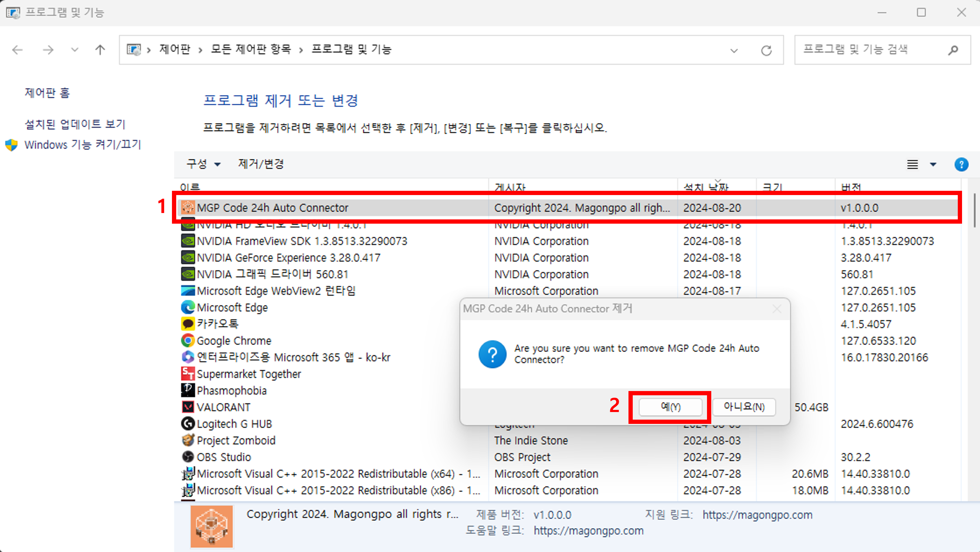
Task: Select the MGP Code 24h Auto Connector row
Action: pyautogui.click(x=567, y=208)
